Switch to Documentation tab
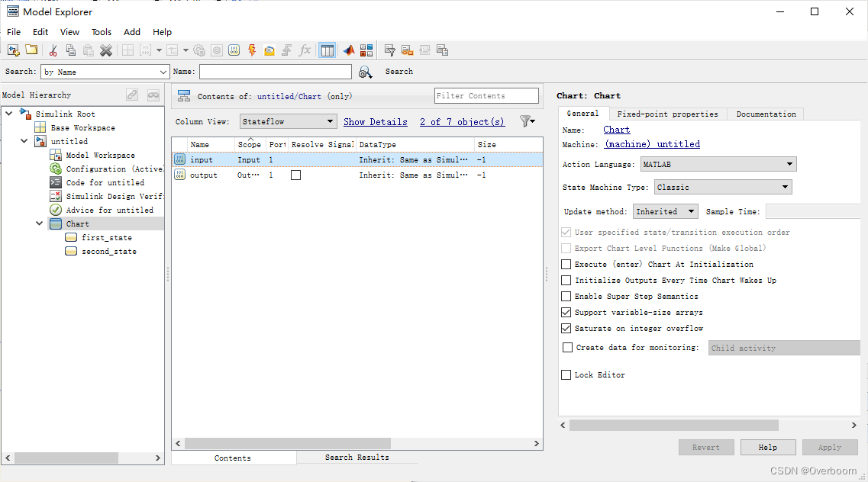This screenshot has width=868, height=482. click(766, 114)
